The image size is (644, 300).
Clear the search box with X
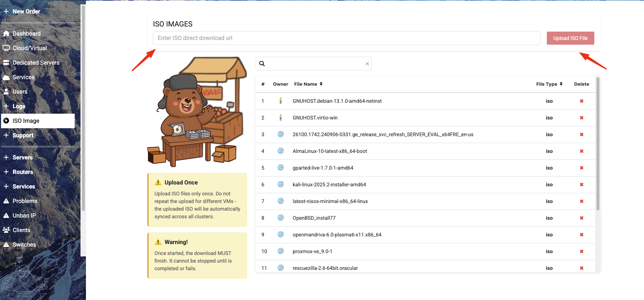(x=367, y=64)
